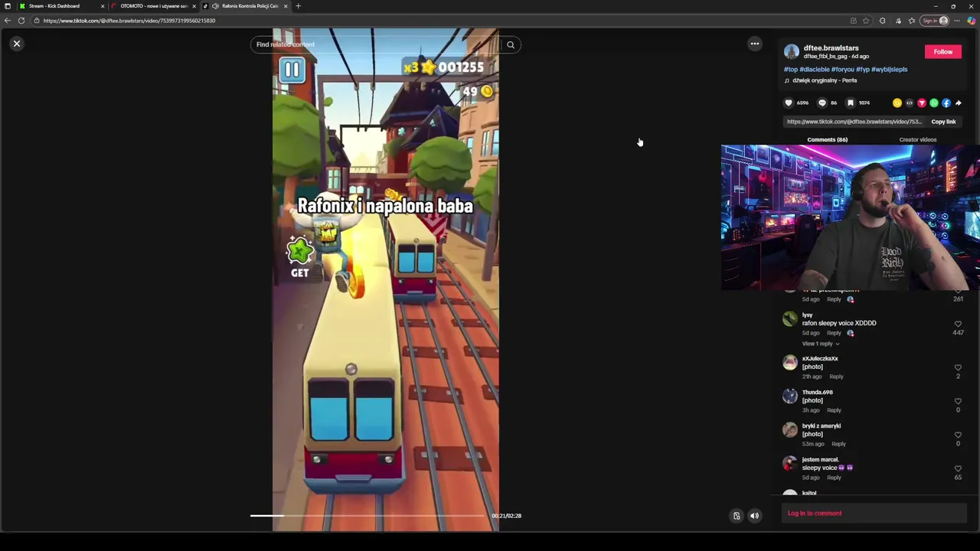Go back in browser
This screenshot has width=980, height=551.
(7, 21)
